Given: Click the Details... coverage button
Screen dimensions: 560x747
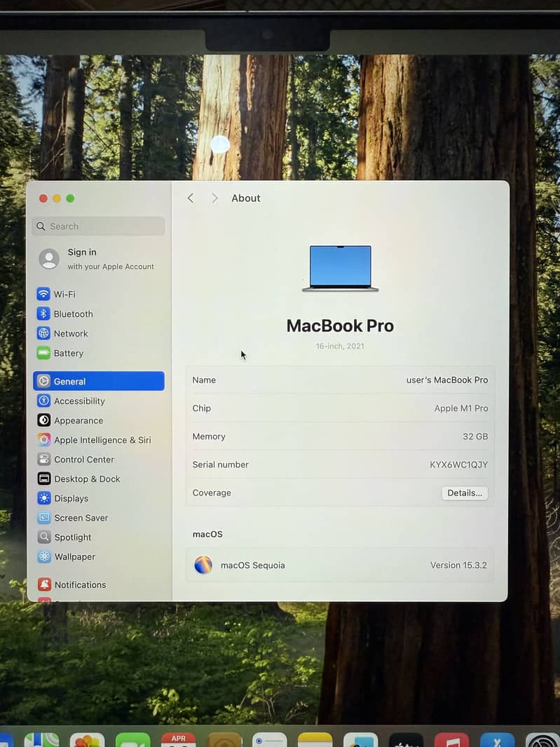Looking at the screenshot, I should (465, 493).
